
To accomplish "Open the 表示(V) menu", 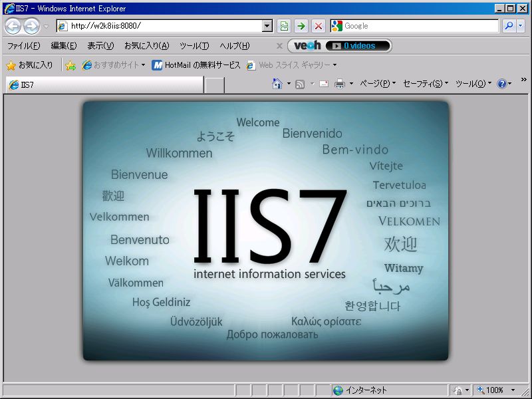I will click(100, 46).
